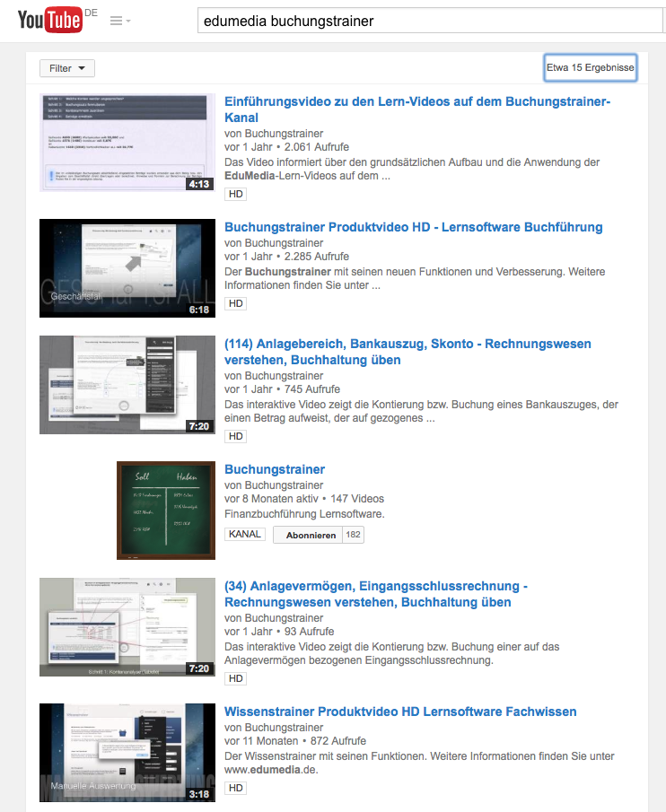The height and width of the screenshot is (812, 666).
Task: Open the Filter dropdown
Action: tap(66, 68)
